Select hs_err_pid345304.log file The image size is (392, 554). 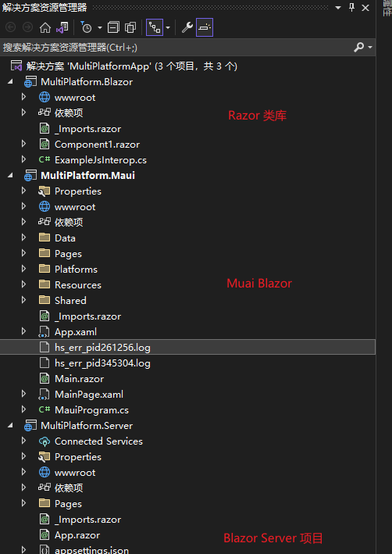coord(102,363)
